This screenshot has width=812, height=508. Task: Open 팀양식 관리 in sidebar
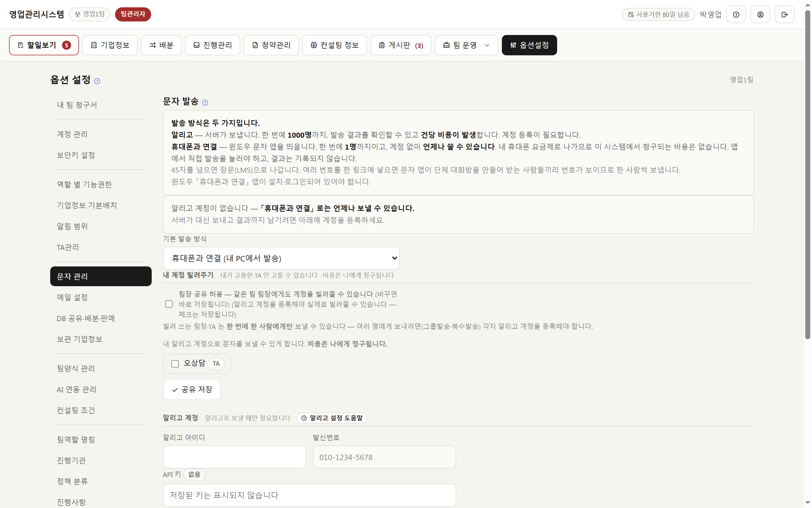(x=101, y=369)
